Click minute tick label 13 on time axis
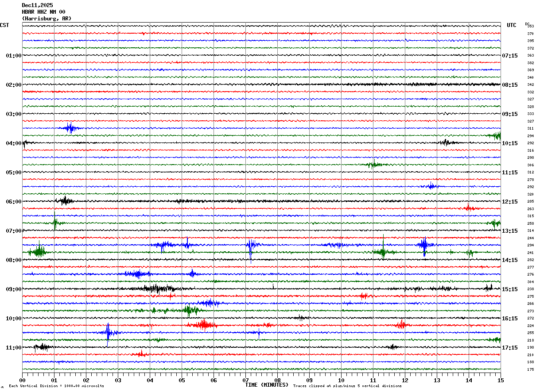Screen dimensions: 536x392 tap(437, 380)
